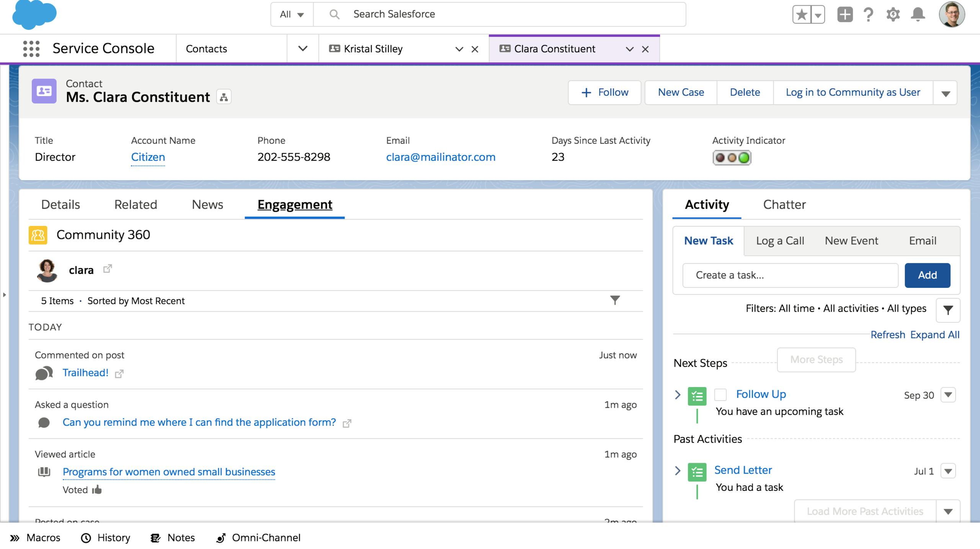Click the New Case button
Image resolution: width=980 pixels, height=549 pixels.
(681, 92)
